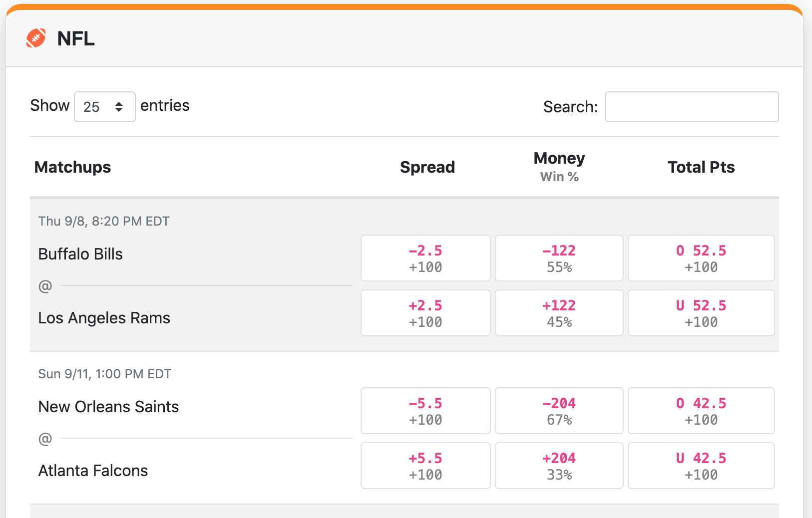Select Los Angeles Rams +2.5 spread
Screen dimensions: 812x518
pos(425,313)
